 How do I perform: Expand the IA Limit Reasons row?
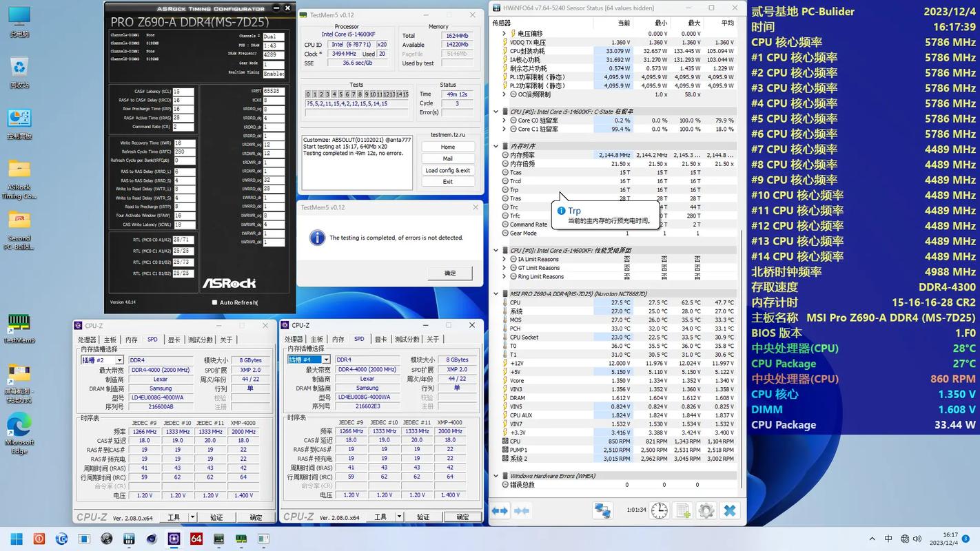pos(504,259)
